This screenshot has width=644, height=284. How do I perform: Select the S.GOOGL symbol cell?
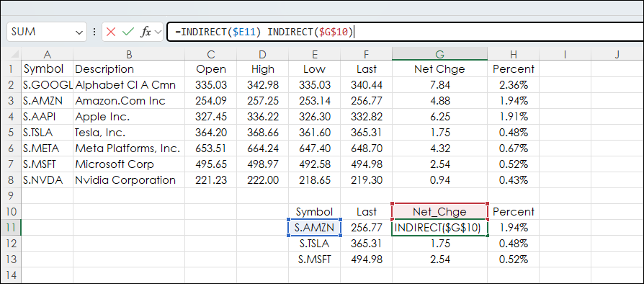(48, 84)
